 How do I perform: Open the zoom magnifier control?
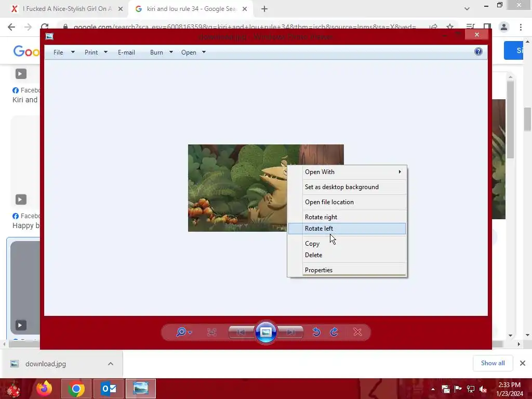coord(184,332)
